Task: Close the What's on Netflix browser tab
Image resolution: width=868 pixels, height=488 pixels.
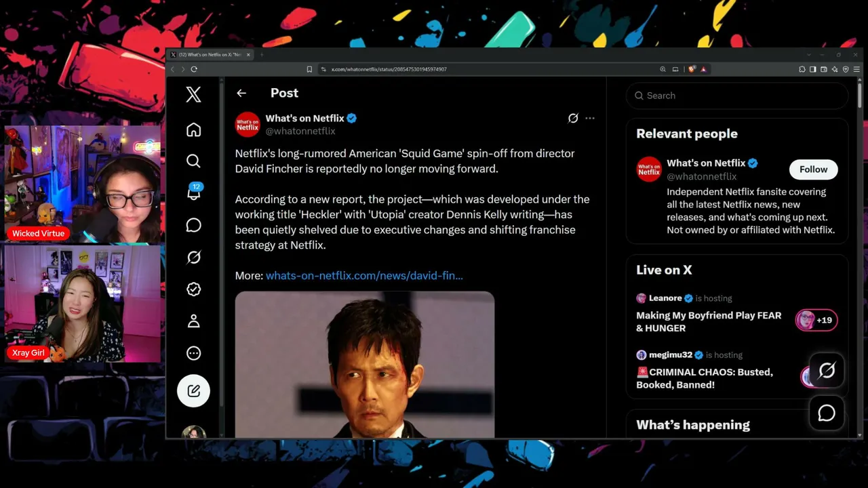Action: [x=248, y=54]
